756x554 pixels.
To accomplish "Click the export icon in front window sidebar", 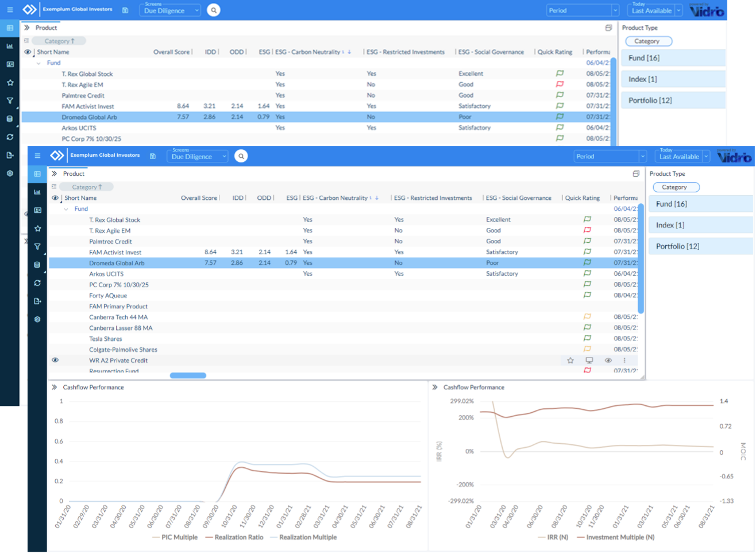I will 37,301.
